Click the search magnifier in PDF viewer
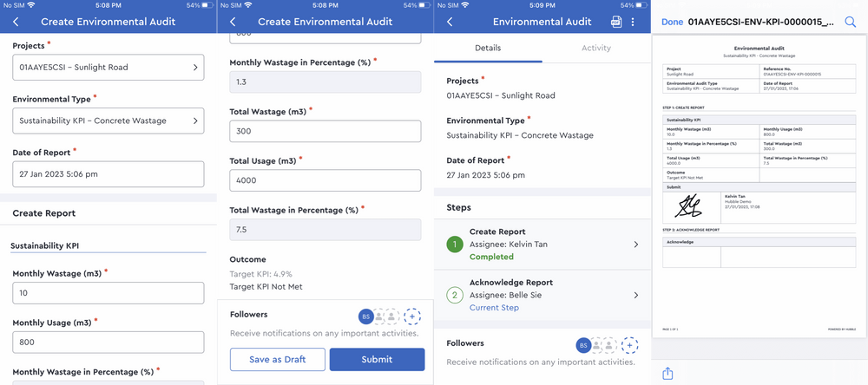The height and width of the screenshot is (385, 868). 850,21
